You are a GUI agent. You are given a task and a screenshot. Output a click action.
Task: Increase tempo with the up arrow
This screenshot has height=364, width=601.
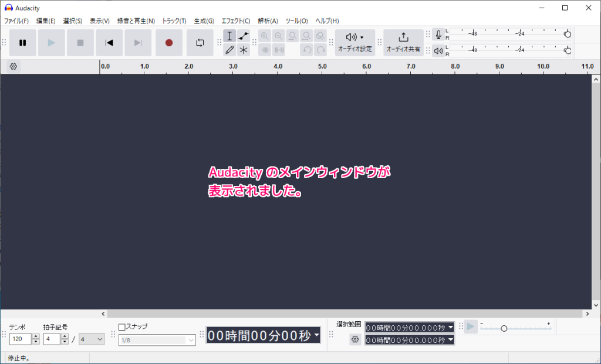pyautogui.click(x=36, y=336)
